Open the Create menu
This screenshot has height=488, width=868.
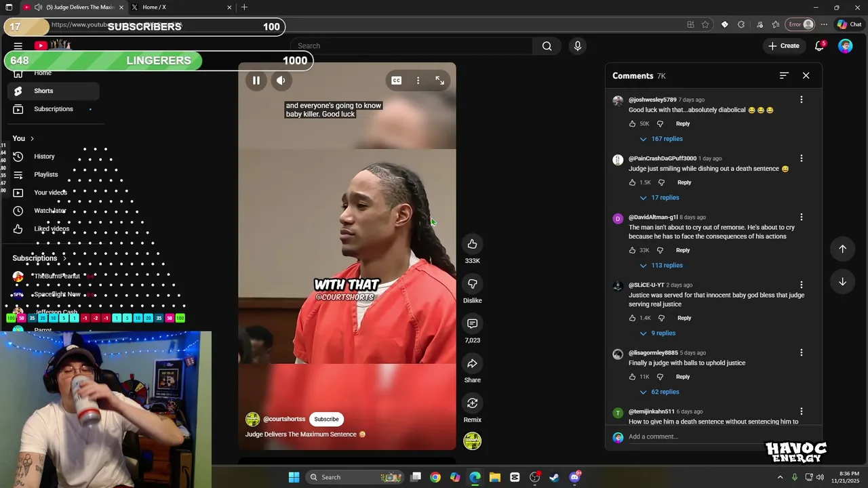tap(784, 46)
